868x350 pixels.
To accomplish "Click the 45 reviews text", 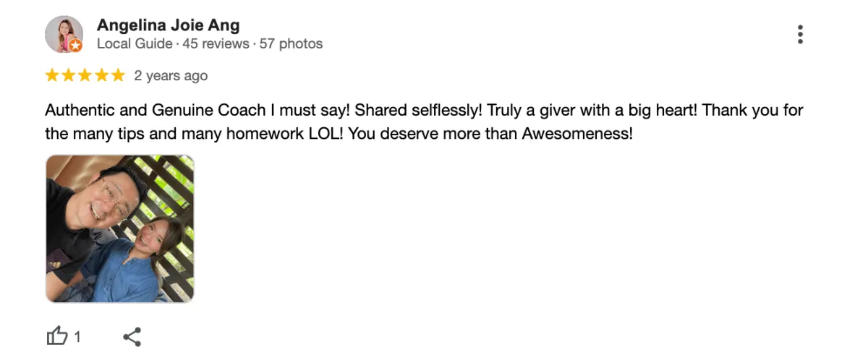I will point(215,44).
